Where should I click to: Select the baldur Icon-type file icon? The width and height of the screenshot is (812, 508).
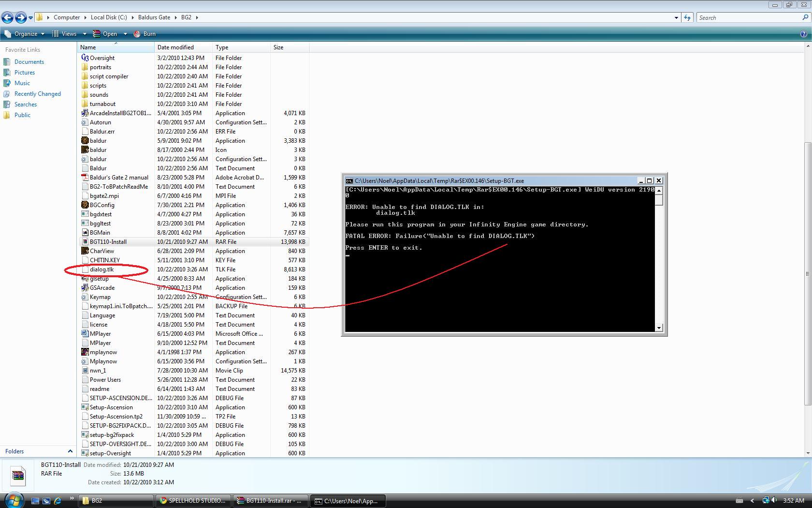point(85,150)
